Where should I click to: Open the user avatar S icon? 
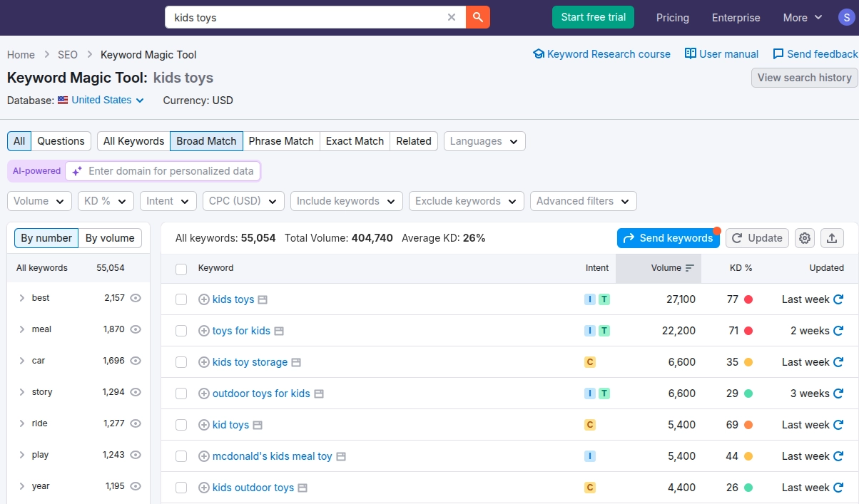coord(845,17)
